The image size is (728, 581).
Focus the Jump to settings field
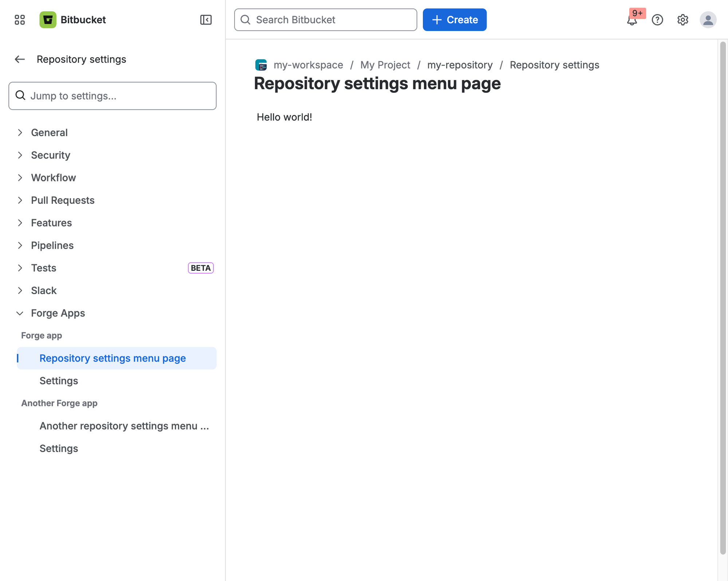point(113,96)
